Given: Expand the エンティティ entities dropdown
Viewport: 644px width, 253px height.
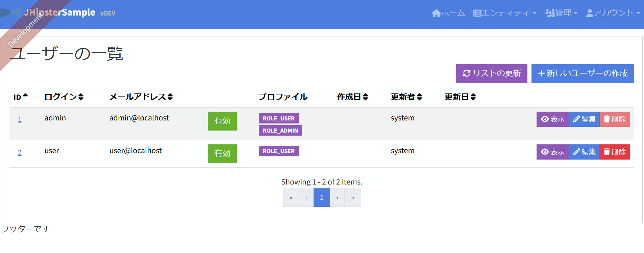Looking at the screenshot, I should (505, 13).
